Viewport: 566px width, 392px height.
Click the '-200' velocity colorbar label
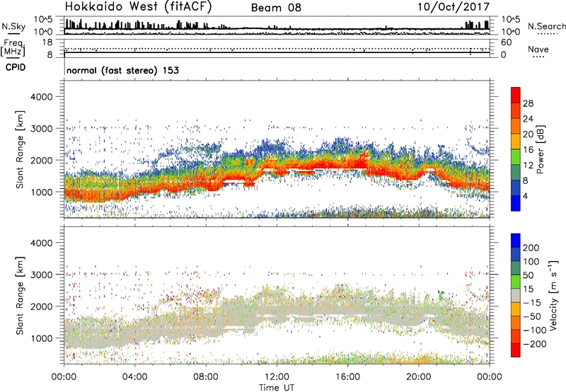[x=536, y=344]
